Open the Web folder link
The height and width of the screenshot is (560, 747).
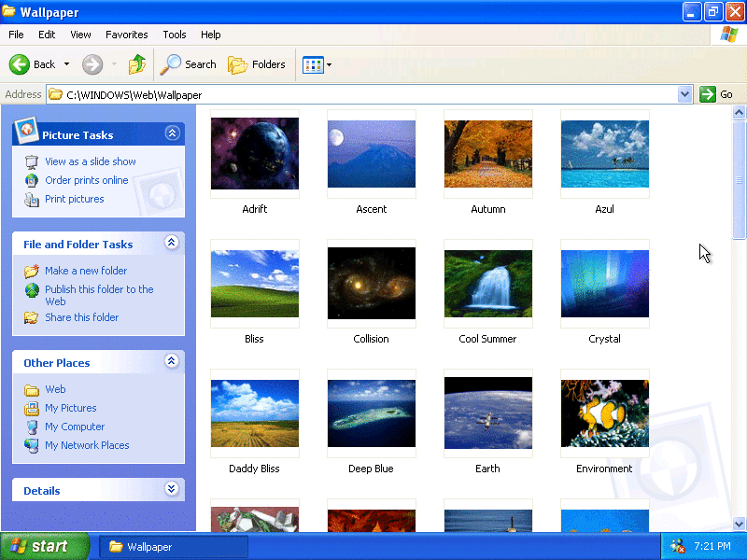click(x=55, y=389)
